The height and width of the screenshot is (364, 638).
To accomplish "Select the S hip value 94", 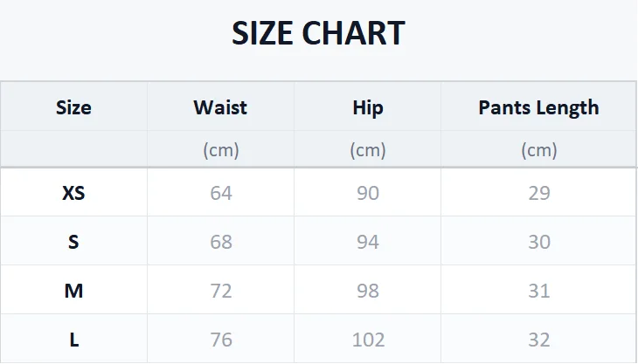I will 368,242.
